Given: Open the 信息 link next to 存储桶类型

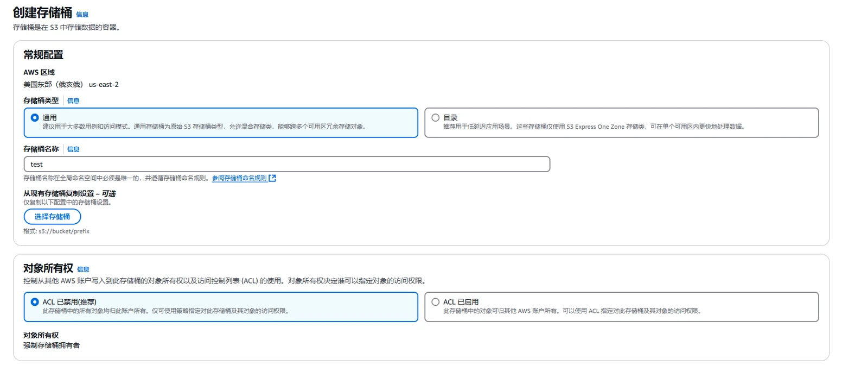Looking at the screenshot, I should pyautogui.click(x=73, y=101).
